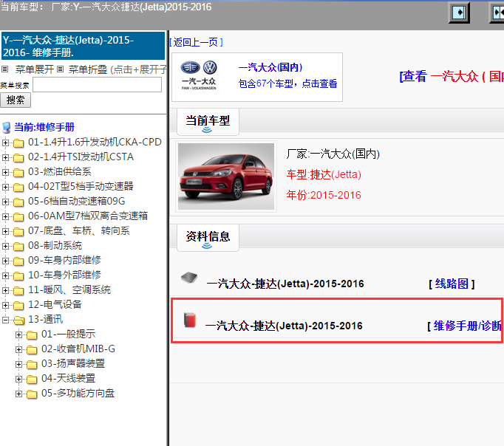
Task: Click the FAW-Volkswagen brand logo
Action: pos(199,75)
